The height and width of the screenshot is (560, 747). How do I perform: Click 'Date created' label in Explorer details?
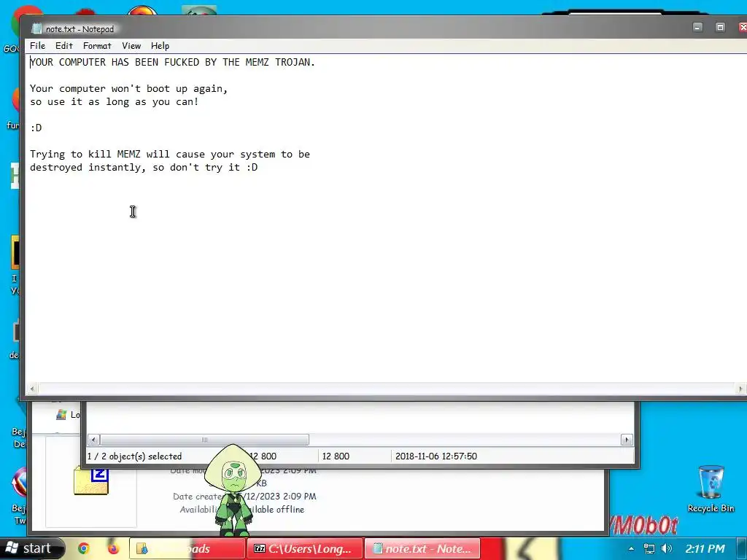[x=198, y=496]
